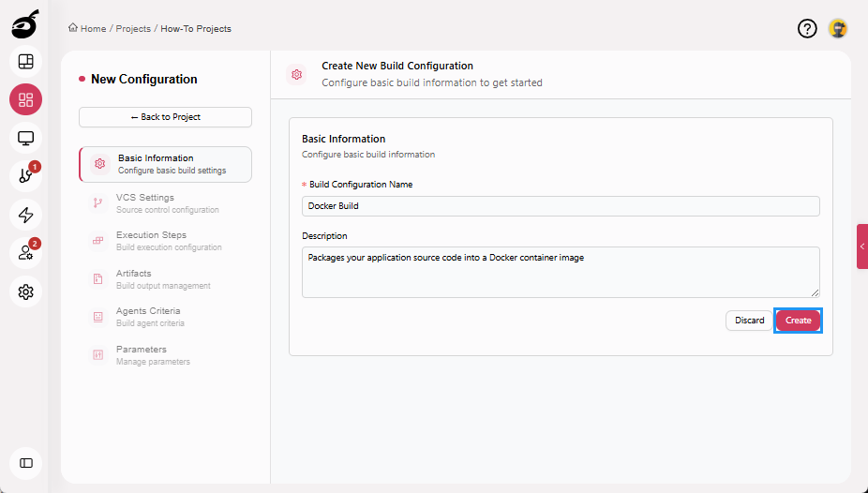Click the Build Configuration Name input field
The height and width of the screenshot is (493, 868).
point(561,206)
